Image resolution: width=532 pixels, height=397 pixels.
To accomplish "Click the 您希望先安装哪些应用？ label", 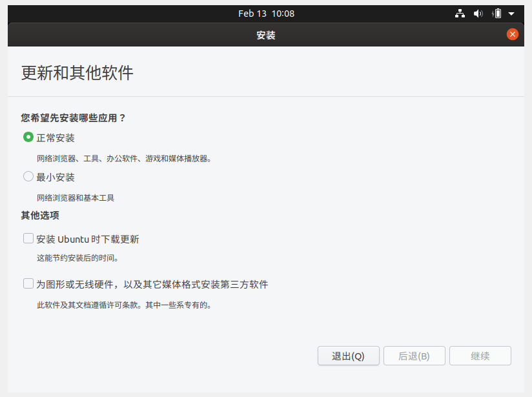I will click(74, 118).
